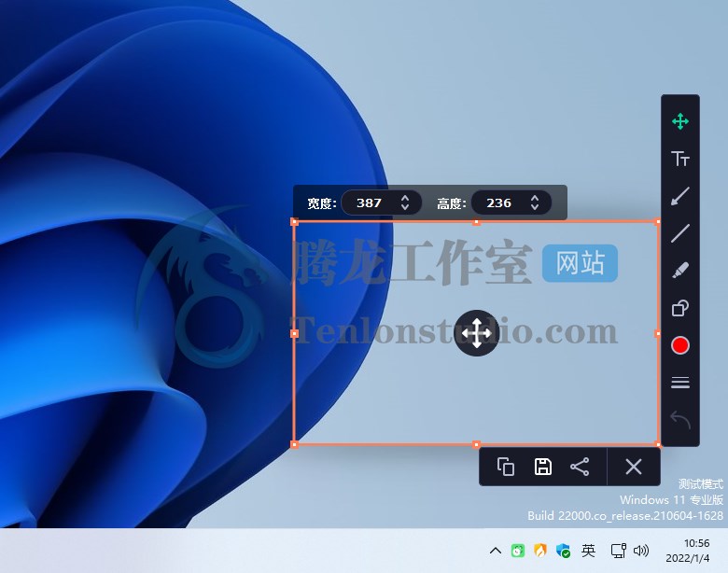
Task: Select the Arrow drawing tool
Action: coord(680,196)
